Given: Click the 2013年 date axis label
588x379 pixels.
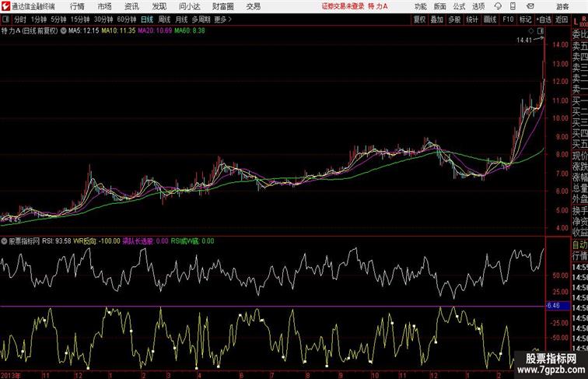Looking at the screenshot, I should [11, 375].
